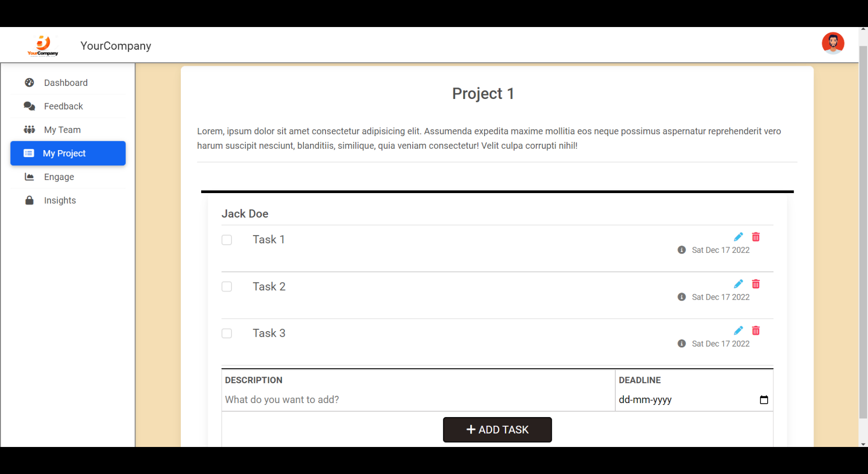Click the ADD TASK button
Screen dimensions: 868x474
[x=497, y=430]
